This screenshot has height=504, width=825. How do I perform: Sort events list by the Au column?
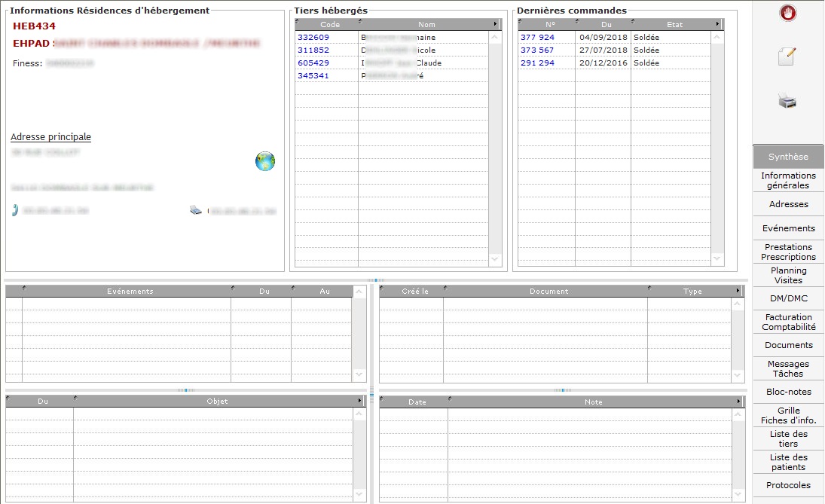pos(322,291)
